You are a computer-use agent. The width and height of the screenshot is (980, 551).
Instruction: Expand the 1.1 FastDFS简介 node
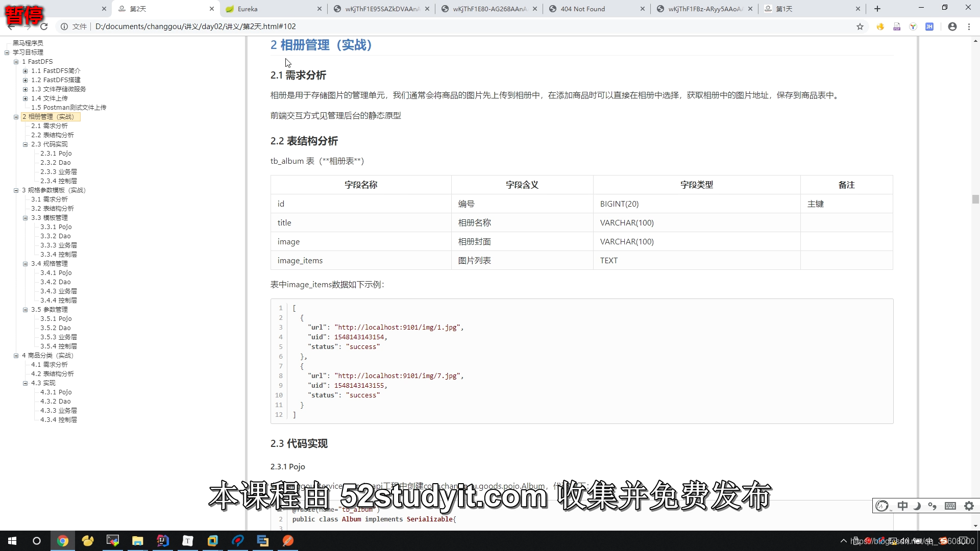26,71
